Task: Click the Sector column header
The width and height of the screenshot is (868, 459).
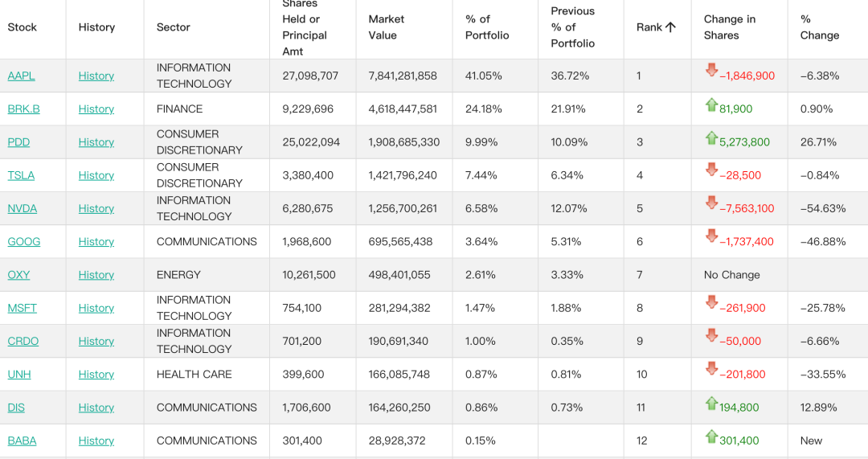Action: click(x=174, y=27)
